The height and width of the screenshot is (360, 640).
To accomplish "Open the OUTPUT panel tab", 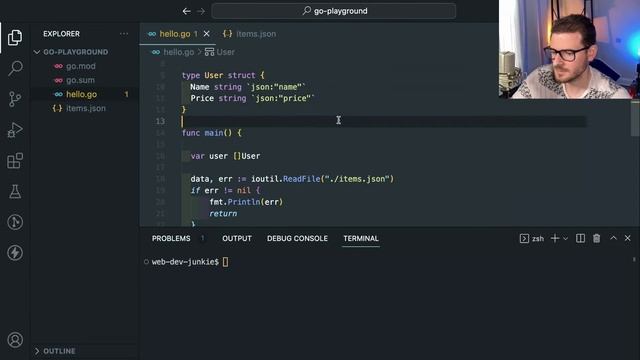I will 237,238.
